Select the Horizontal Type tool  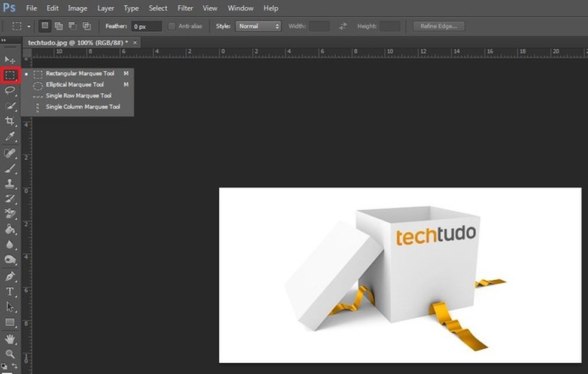click(10, 292)
